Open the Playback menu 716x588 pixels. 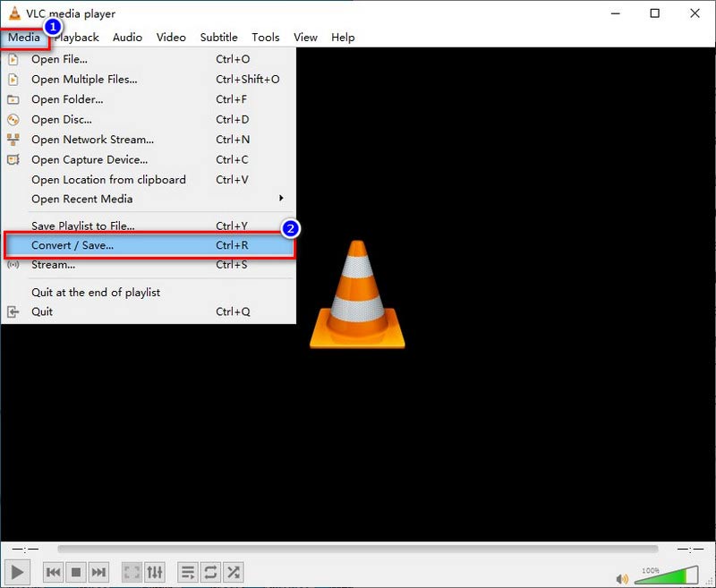pos(77,38)
